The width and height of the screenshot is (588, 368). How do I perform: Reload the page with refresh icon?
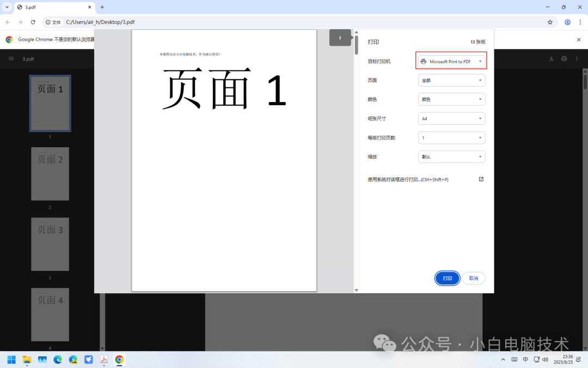click(x=33, y=22)
